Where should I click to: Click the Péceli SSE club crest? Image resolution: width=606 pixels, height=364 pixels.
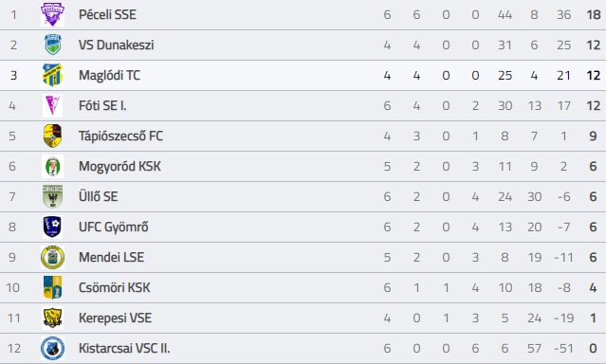click(52, 14)
